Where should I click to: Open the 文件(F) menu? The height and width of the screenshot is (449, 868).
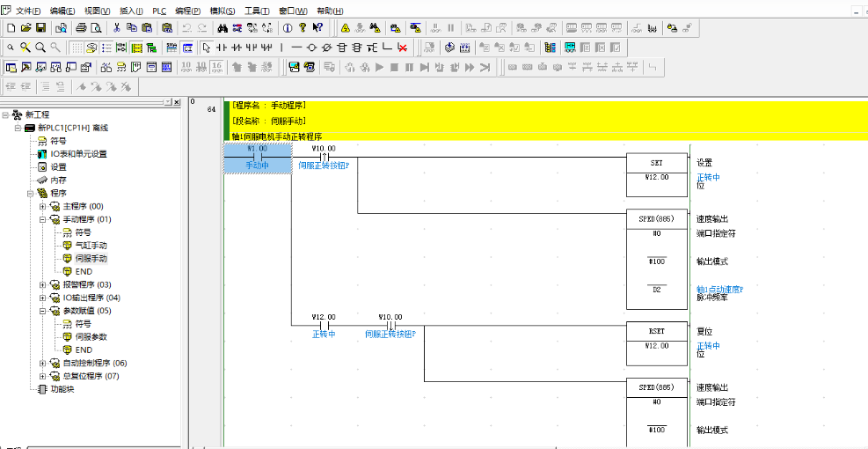[28, 11]
